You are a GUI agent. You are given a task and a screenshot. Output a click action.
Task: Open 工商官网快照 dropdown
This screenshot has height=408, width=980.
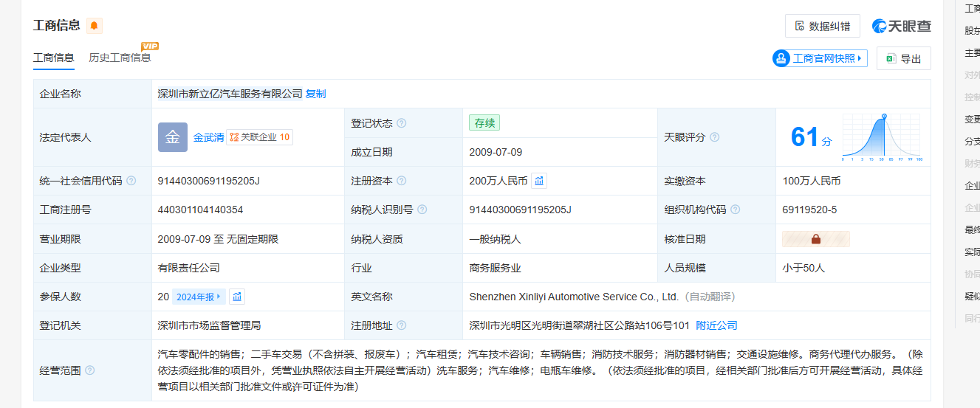pos(820,58)
